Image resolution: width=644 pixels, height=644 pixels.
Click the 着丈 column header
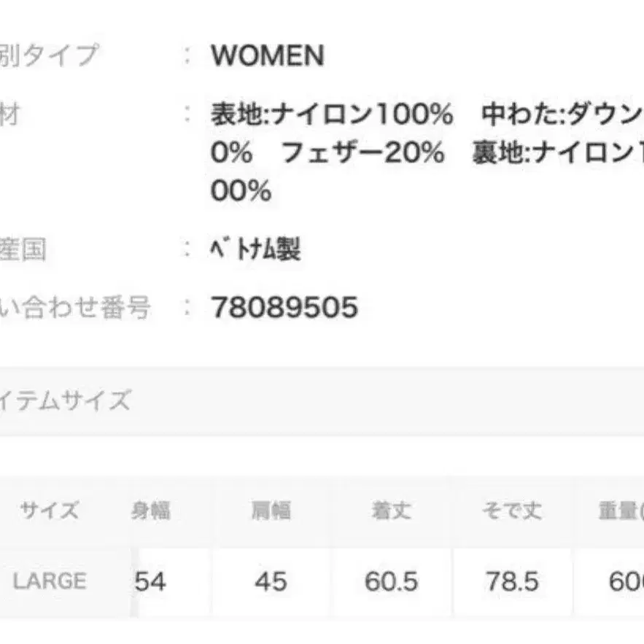(x=391, y=511)
